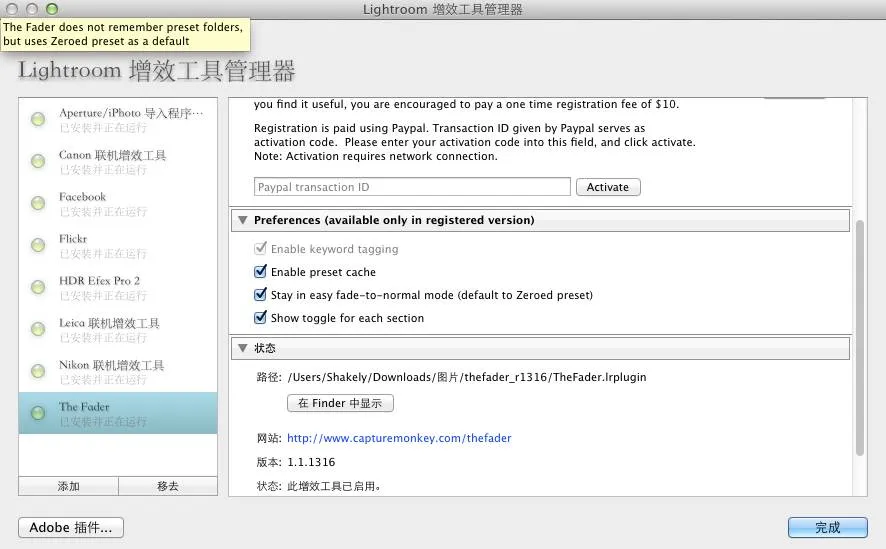Viewport: 886px width, 549px height.
Task: Uncheck Enable preset cache
Action: (260, 272)
